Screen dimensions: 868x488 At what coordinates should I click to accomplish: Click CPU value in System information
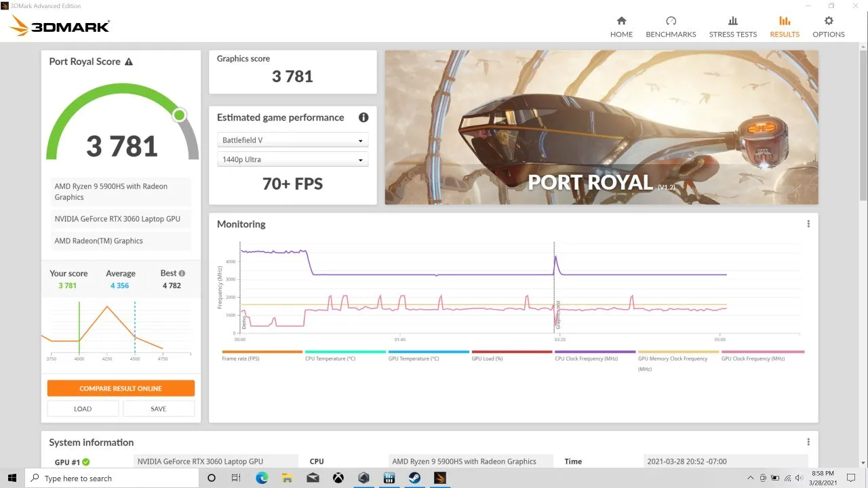(x=471, y=462)
